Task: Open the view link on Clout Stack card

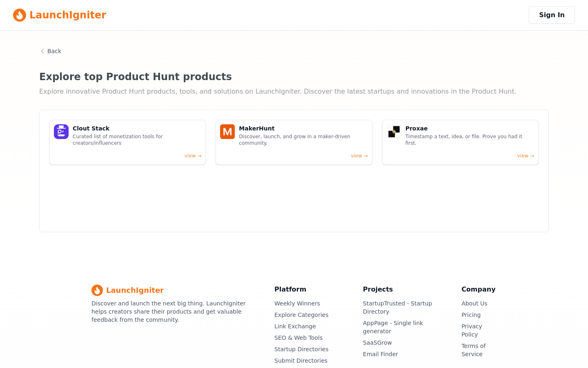Action: point(193,156)
